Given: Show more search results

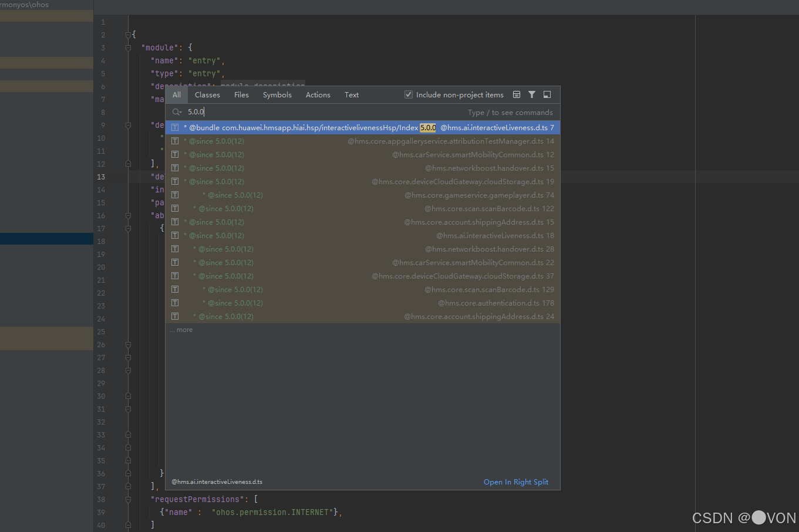Looking at the screenshot, I should coord(181,330).
